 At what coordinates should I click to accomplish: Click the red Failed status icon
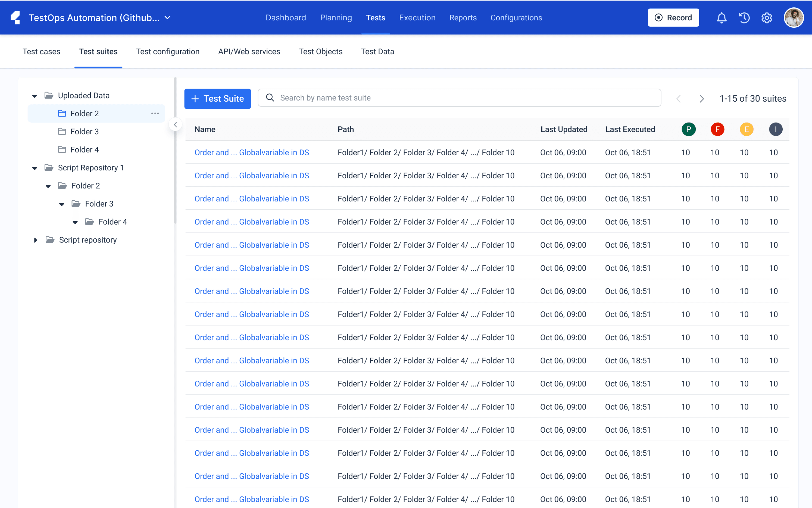(717, 129)
